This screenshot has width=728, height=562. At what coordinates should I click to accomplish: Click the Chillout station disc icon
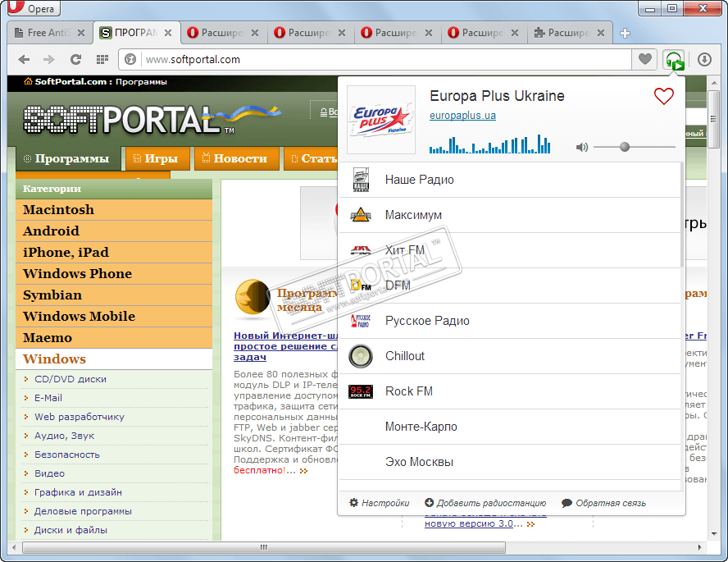pos(361,356)
